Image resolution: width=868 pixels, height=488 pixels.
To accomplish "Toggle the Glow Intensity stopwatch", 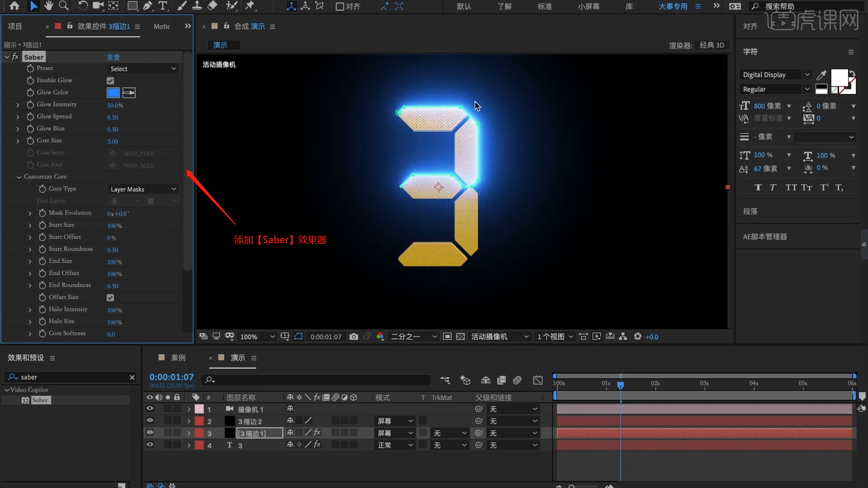I will (x=30, y=104).
